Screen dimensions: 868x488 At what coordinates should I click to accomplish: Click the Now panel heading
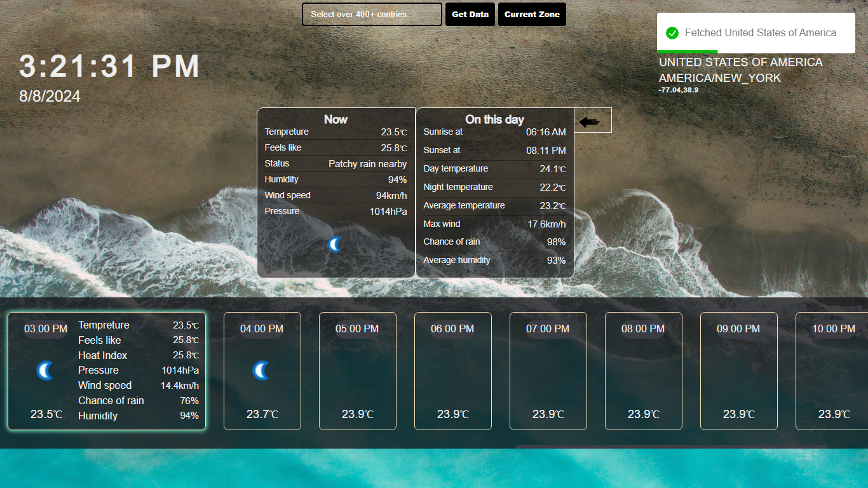tap(336, 119)
